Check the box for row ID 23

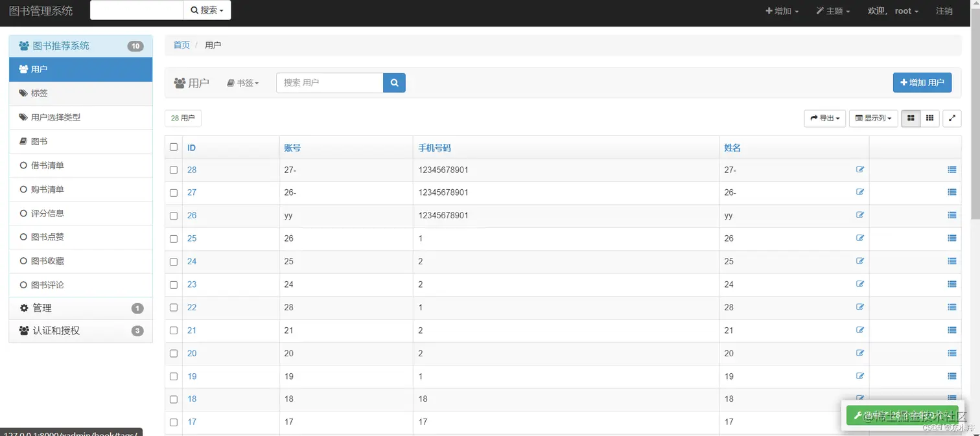(x=174, y=285)
